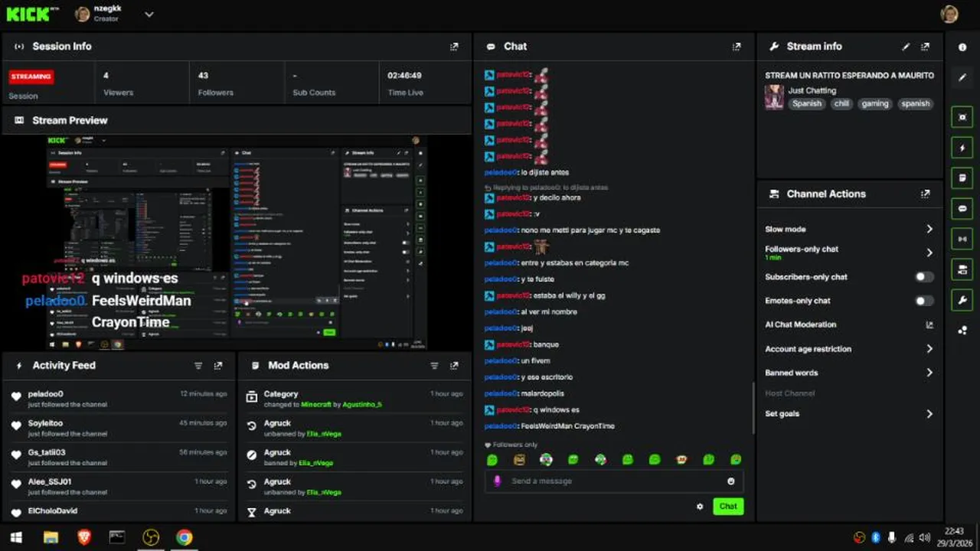
Task: Click the 02:46:49 Time Live value
Action: (x=404, y=76)
